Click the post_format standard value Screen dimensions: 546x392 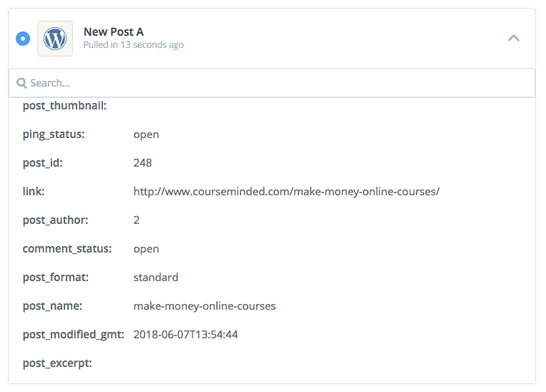[x=156, y=278]
